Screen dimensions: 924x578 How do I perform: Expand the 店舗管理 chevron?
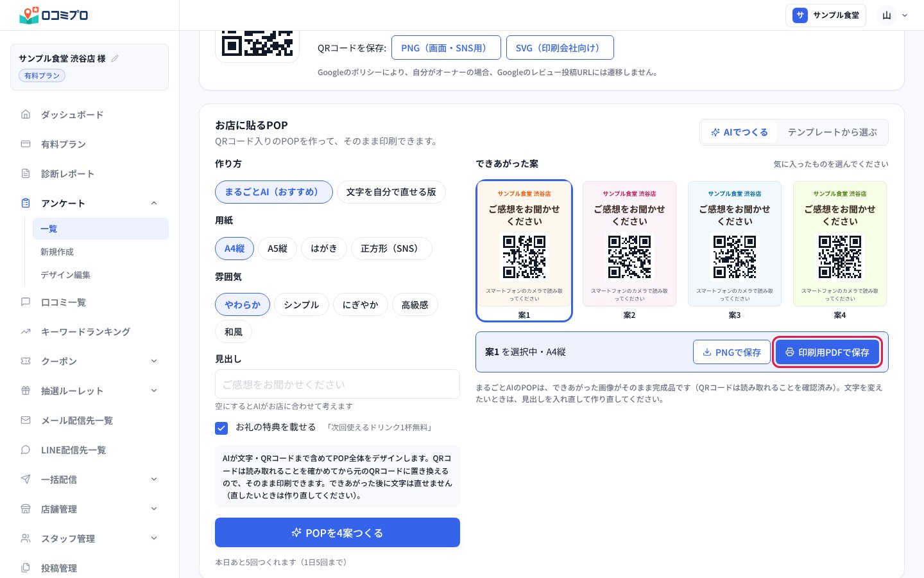click(x=154, y=509)
